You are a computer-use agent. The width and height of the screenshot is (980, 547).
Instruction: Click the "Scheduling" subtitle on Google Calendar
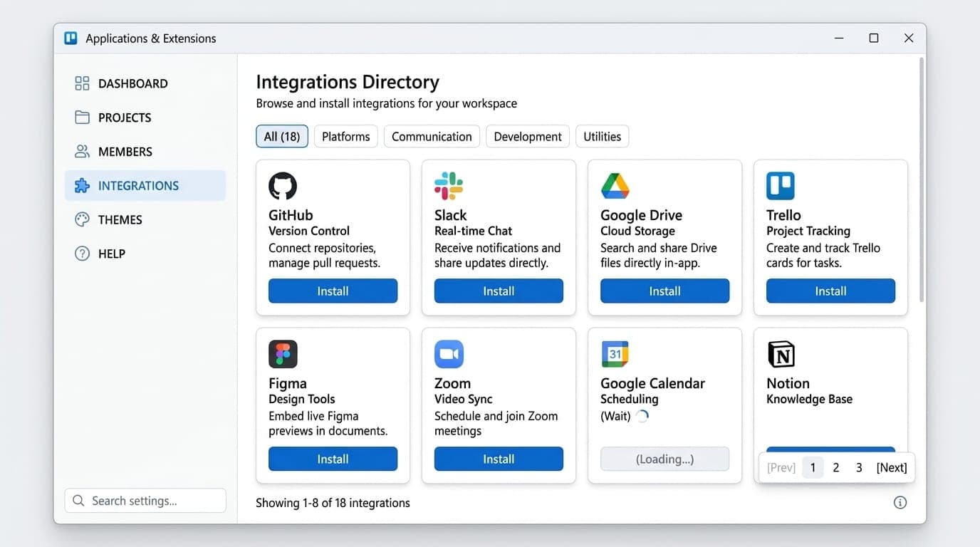pyautogui.click(x=630, y=399)
